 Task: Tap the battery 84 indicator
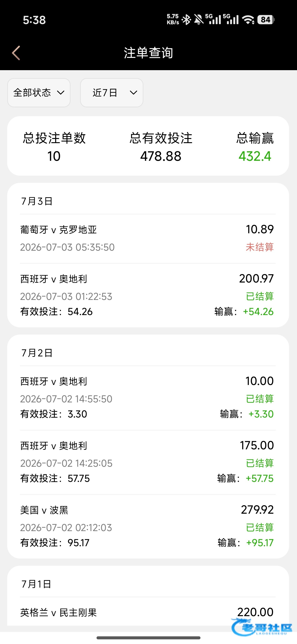tap(266, 20)
